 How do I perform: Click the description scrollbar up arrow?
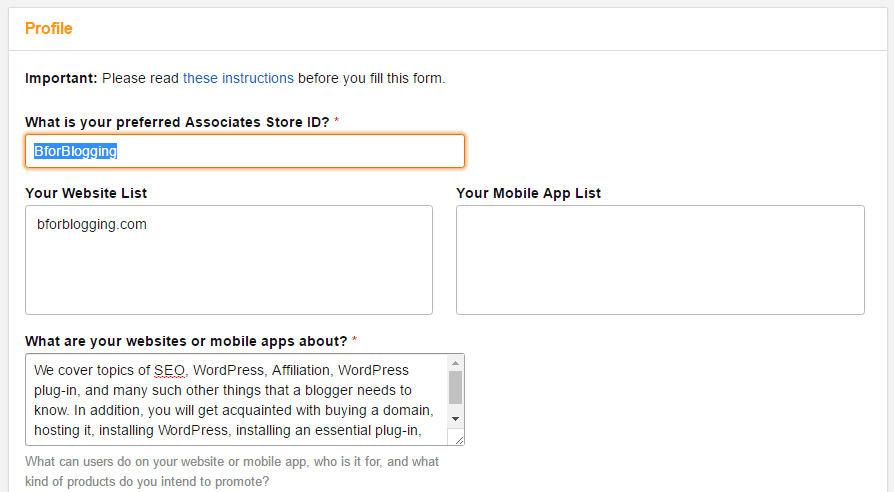point(455,363)
